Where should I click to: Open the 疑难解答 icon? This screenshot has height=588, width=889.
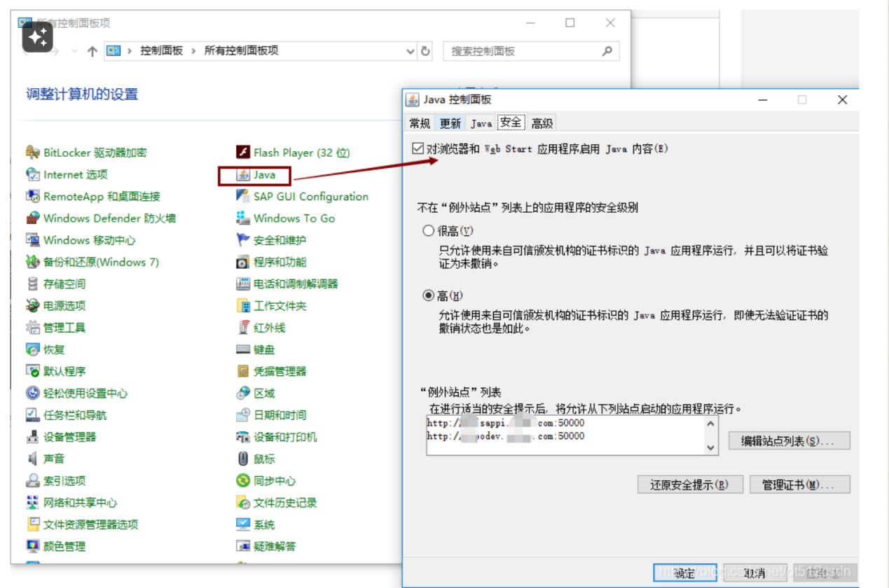(243, 546)
